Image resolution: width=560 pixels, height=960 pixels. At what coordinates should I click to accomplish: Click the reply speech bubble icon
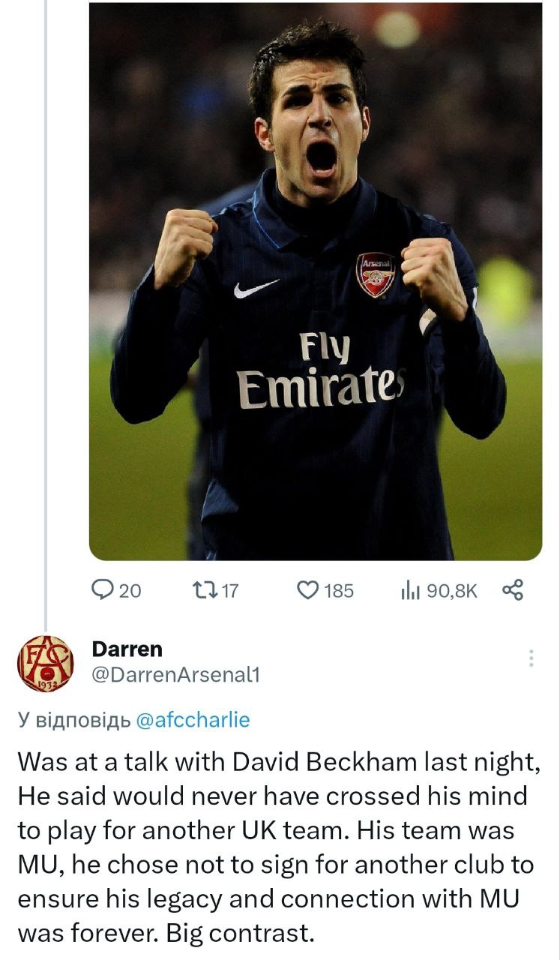tap(101, 591)
